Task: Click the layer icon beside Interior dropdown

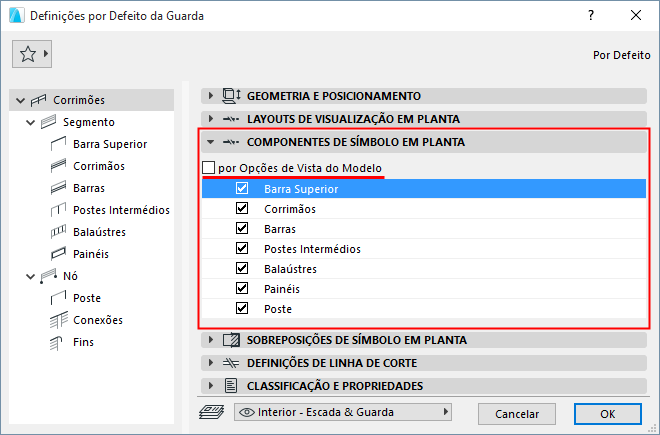Action: [213, 412]
